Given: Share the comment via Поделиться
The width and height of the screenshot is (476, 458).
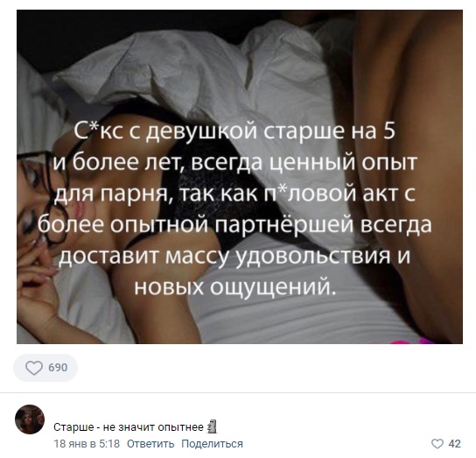Looking at the screenshot, I should pos(213,444).
